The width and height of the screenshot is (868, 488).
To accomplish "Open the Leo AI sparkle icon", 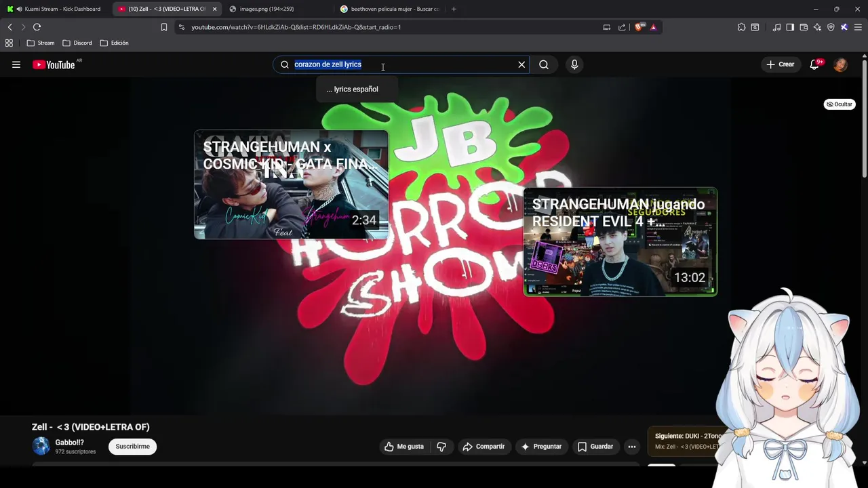I will 817,27.
